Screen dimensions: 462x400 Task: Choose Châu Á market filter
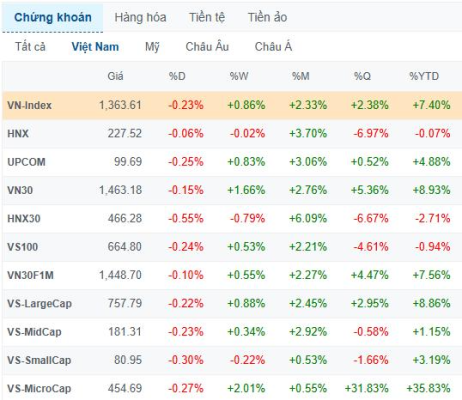pos(273,47)
